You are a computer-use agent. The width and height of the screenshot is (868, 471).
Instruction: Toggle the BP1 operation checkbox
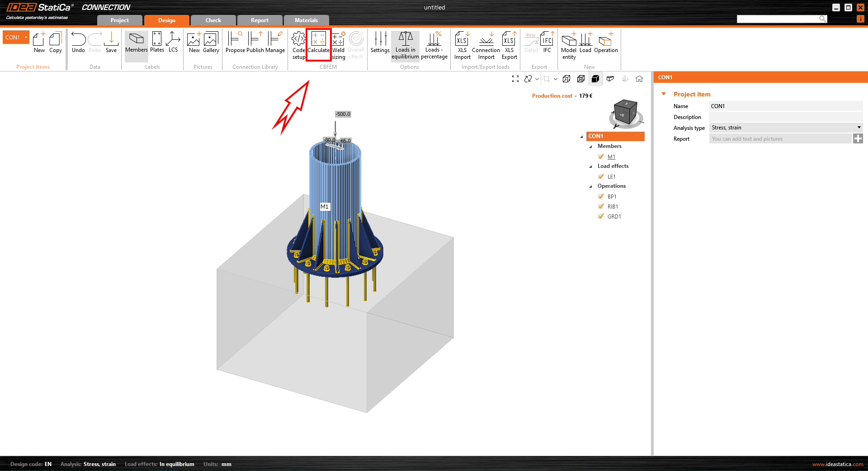tap(601, 196)
